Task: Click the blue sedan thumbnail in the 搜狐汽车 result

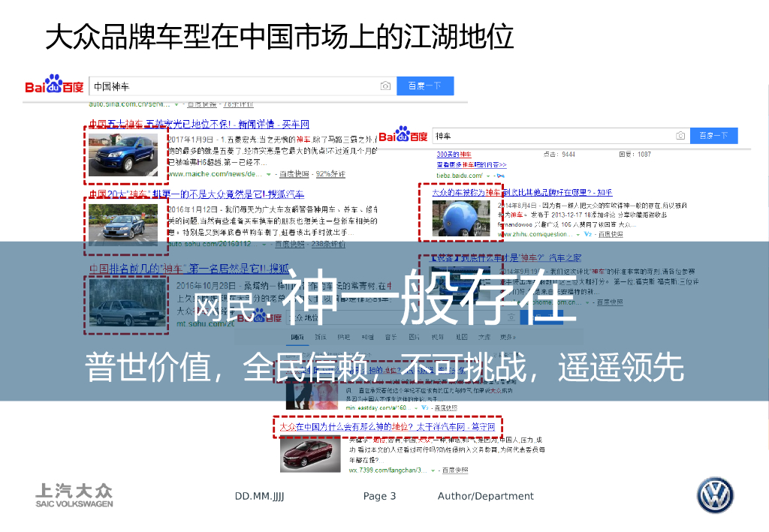Action: [x=123, y=225]
